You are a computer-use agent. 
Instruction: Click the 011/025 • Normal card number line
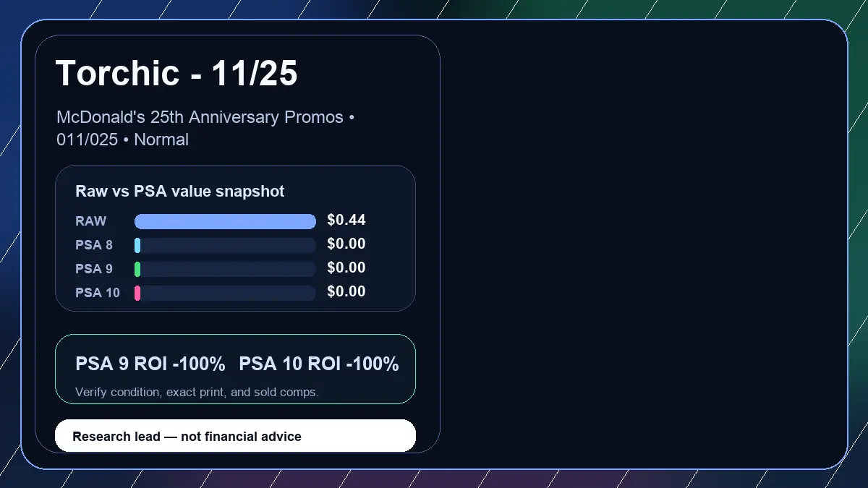click(x=123, y=140)
